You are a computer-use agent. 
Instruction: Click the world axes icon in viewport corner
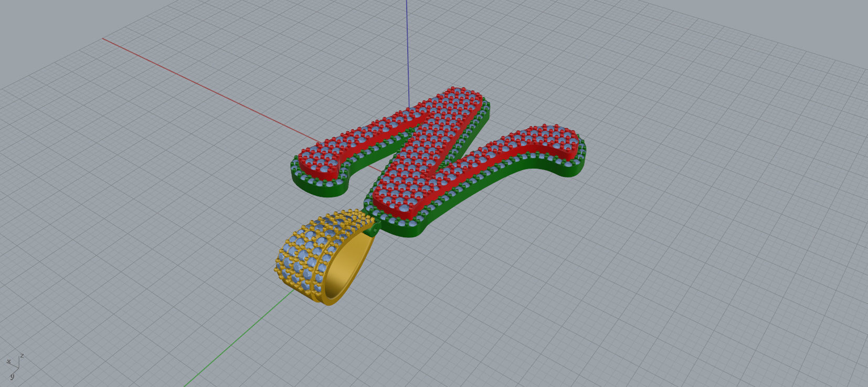click(x=14, y=366)
